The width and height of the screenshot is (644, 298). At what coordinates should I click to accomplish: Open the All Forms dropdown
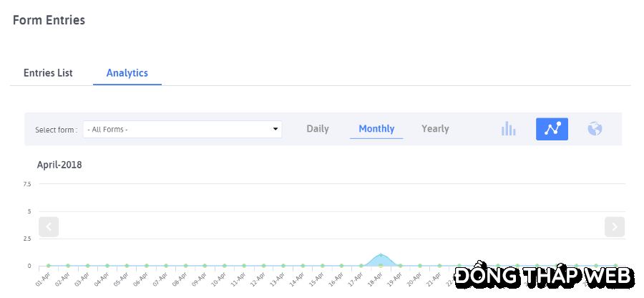tap(182, 129)
